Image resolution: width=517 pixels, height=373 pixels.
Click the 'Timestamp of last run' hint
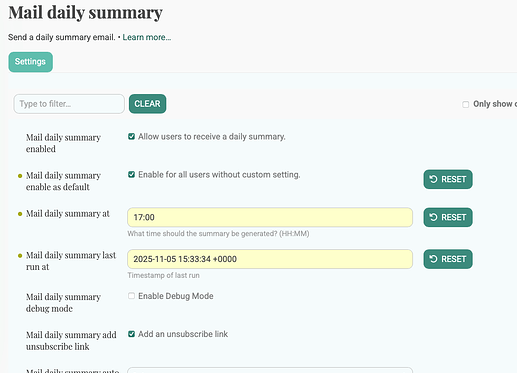(x=163, y=275)
